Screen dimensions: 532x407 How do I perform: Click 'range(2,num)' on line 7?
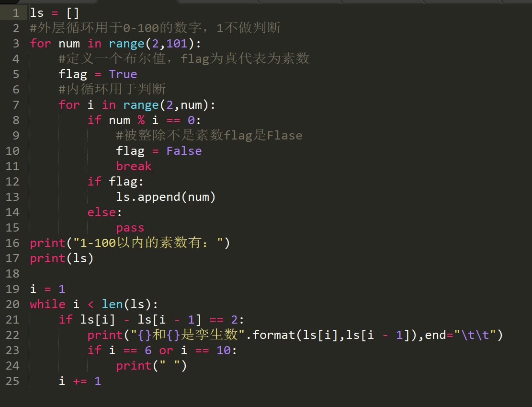point(166,105)
